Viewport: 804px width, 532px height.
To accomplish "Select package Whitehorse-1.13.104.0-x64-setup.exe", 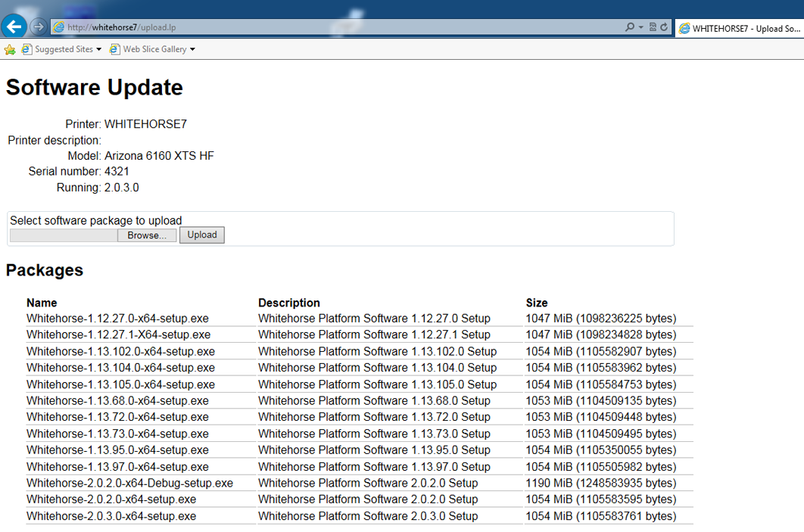I will (121, 368).
